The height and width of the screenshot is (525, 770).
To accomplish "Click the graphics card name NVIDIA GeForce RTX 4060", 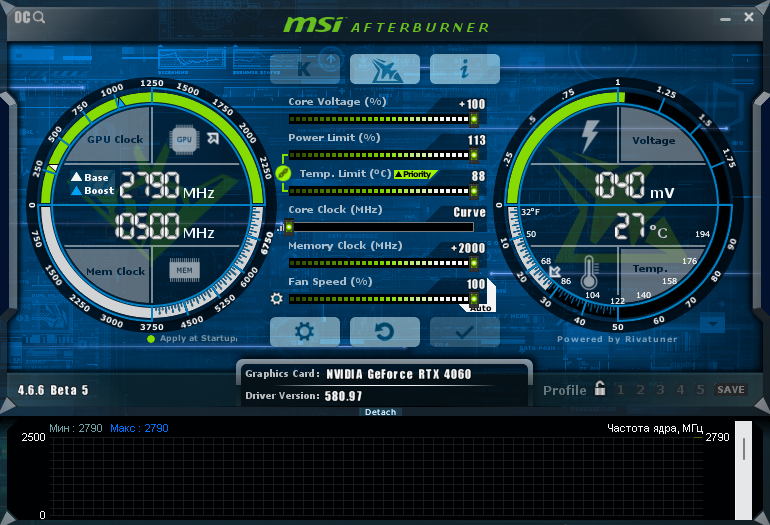I will 399,374.
